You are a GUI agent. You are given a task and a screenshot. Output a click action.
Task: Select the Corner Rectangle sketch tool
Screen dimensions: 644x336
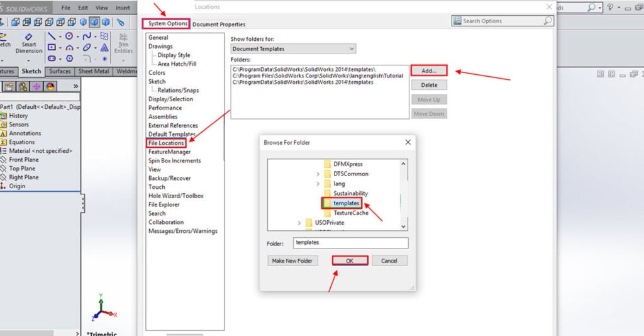coord(52,47)
